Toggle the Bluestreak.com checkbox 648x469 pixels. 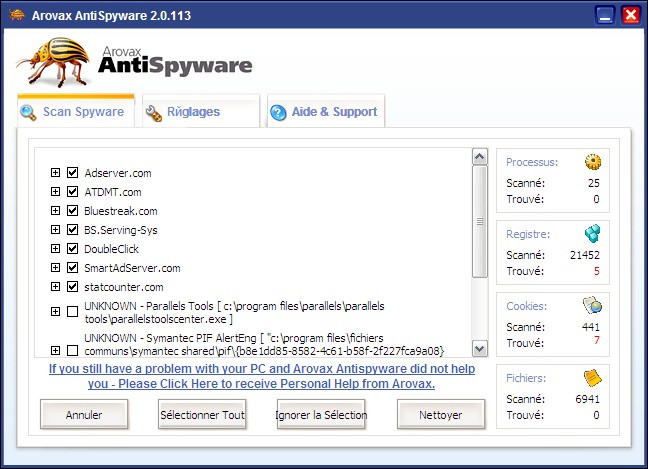coord(72,210)
